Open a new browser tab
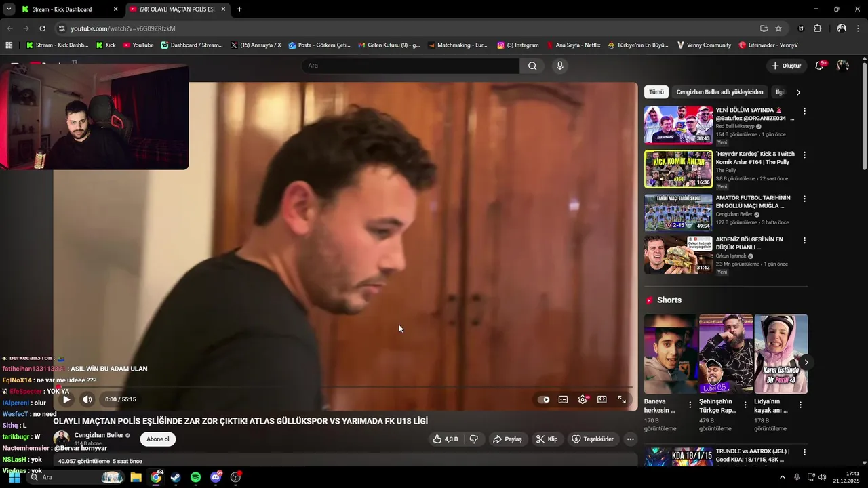Viewport: 868px width, 488px height. (x=239, y=9)
